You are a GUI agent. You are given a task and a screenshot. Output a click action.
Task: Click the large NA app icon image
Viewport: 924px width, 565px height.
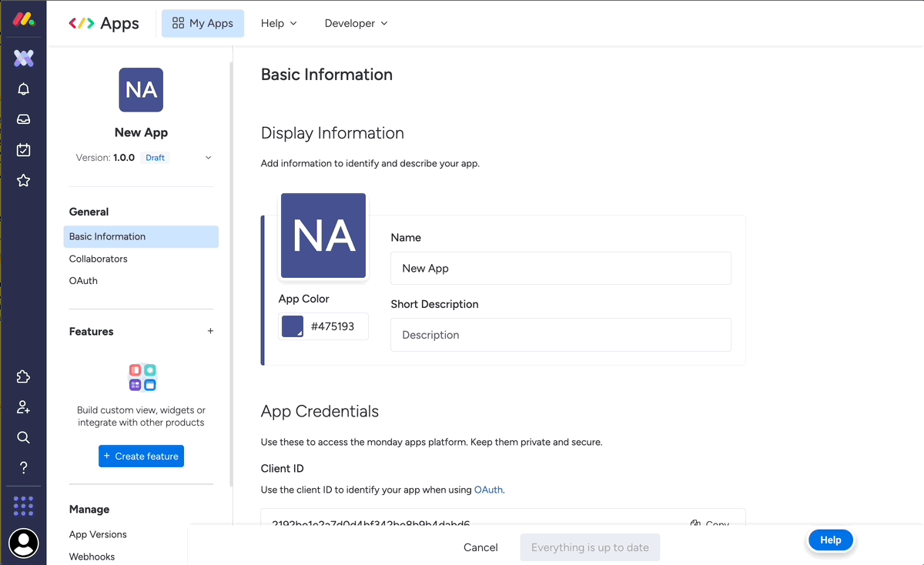point(323,236)
